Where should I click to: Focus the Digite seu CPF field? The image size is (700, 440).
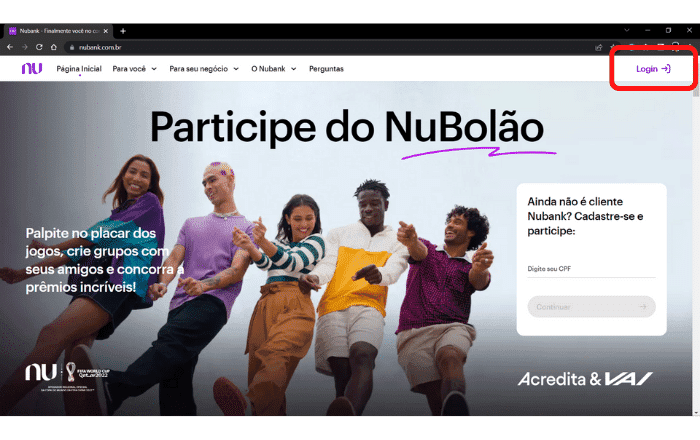coord(592,269)
